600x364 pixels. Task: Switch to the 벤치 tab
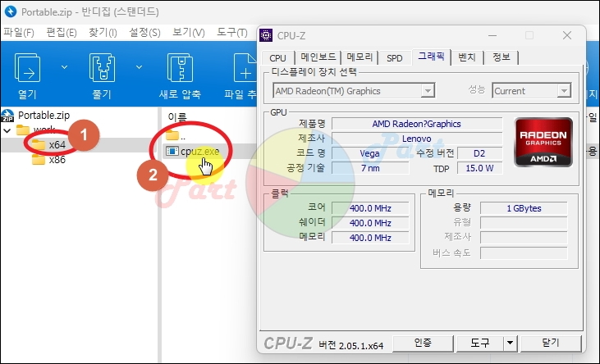tap(467, 57)
